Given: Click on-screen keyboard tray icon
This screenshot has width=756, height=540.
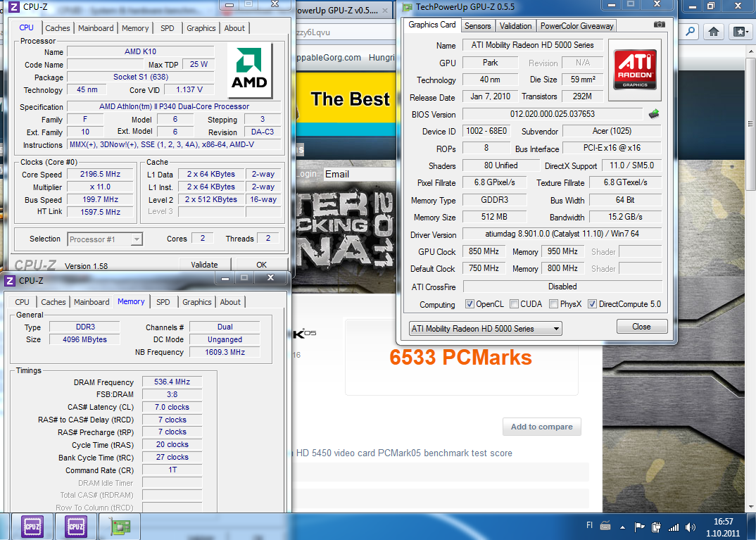Looking at the screenshot, I should point(605,525).
